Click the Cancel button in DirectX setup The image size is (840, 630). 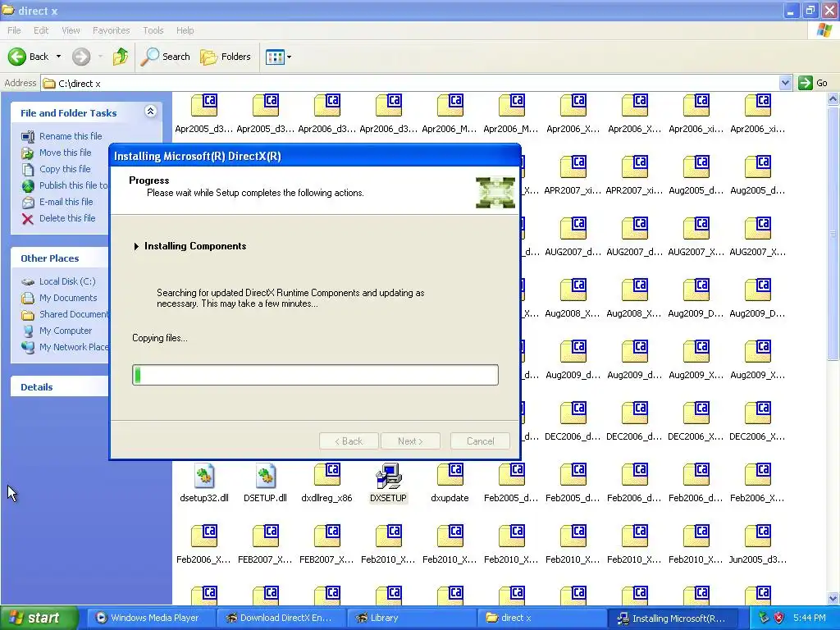(x=480, y=441)
